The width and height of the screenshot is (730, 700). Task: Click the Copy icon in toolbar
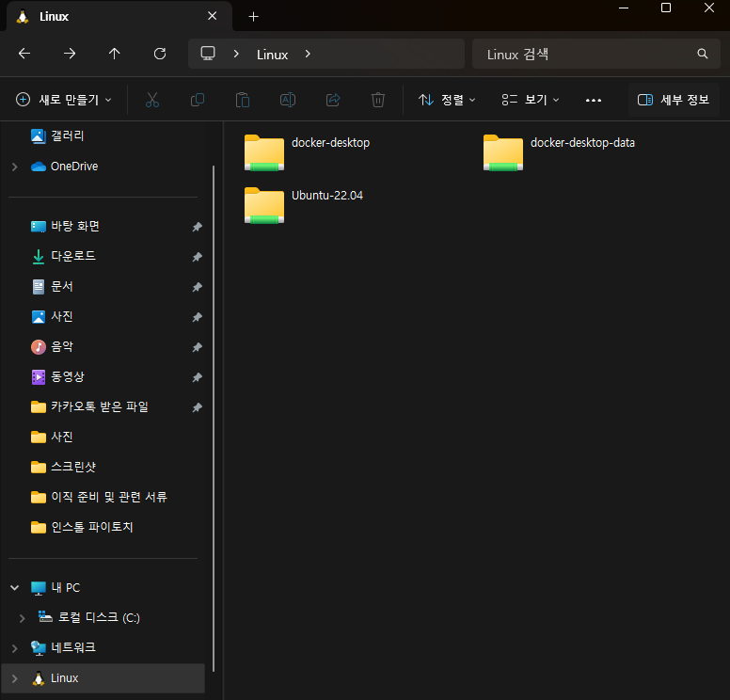[198, 100]
